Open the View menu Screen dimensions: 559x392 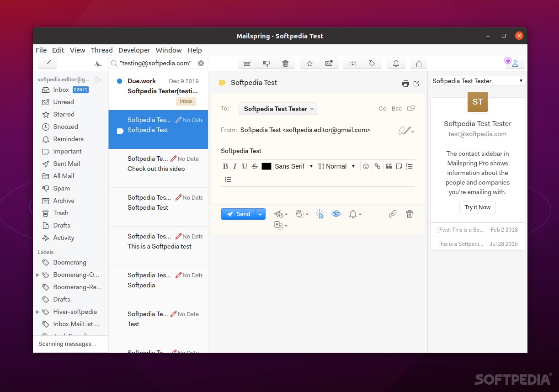[78, 50]
